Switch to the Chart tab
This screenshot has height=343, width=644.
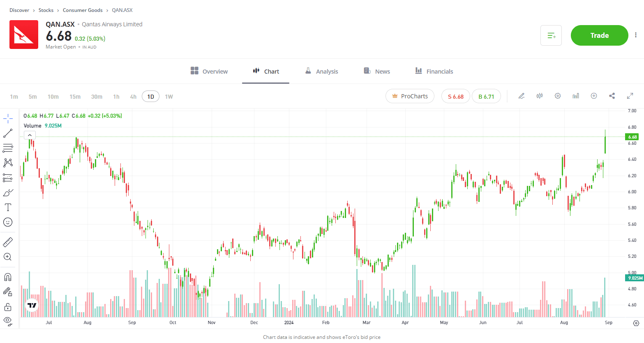pyautogui.click(x=265, y=71)
